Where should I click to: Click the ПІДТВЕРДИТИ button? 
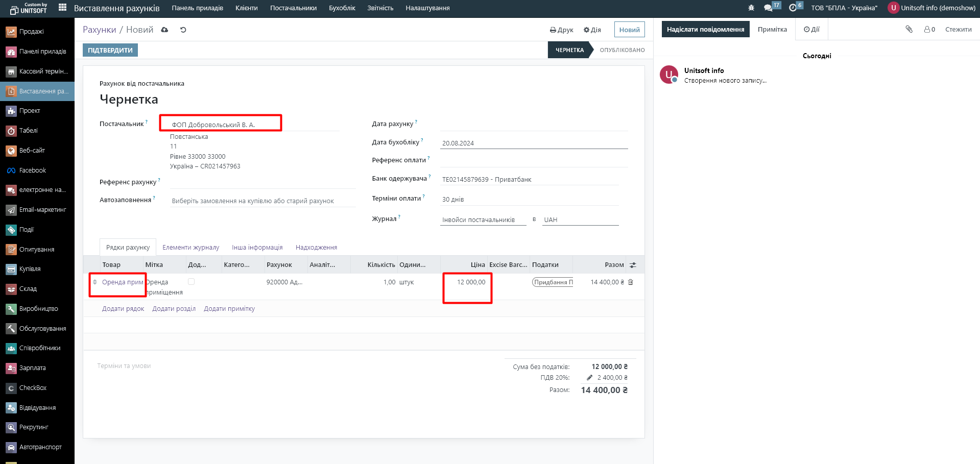[x=110, y=50]
